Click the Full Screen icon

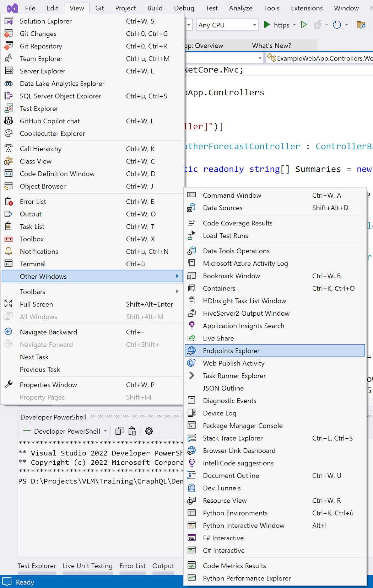pos(9,304)
